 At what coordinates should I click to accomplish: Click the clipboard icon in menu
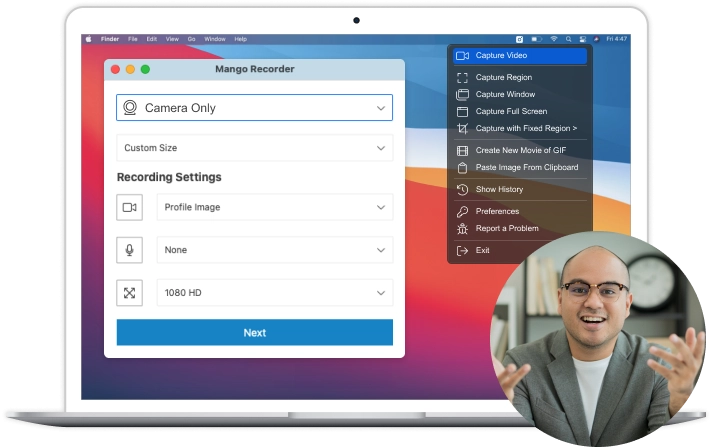coord(462,168)
